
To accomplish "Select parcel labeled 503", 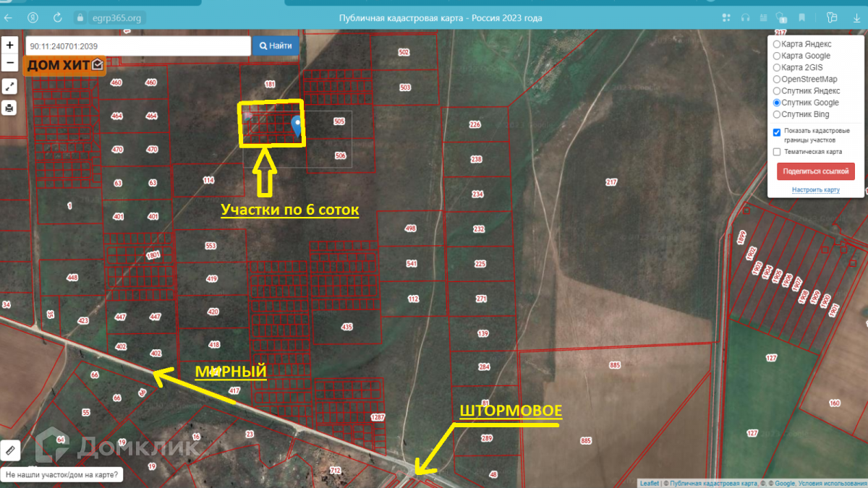I will (x=404, y=87).
